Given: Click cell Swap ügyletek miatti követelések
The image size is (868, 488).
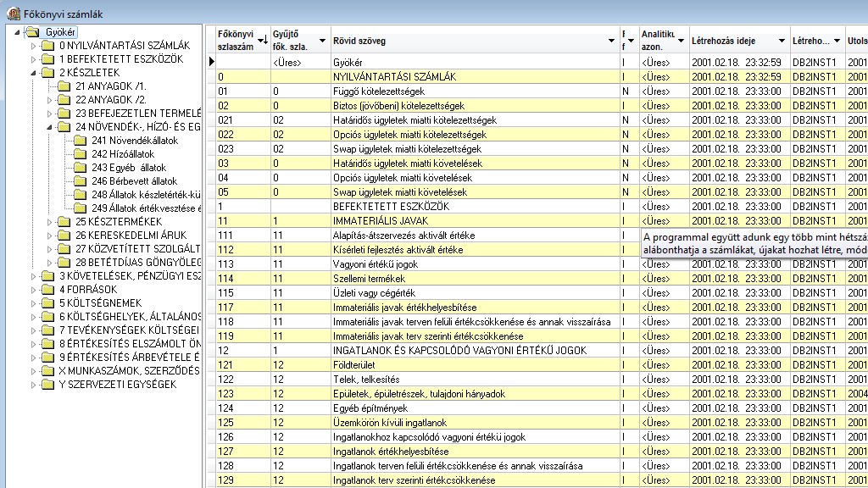Looking at the screenshot, I should pos(475,192).
